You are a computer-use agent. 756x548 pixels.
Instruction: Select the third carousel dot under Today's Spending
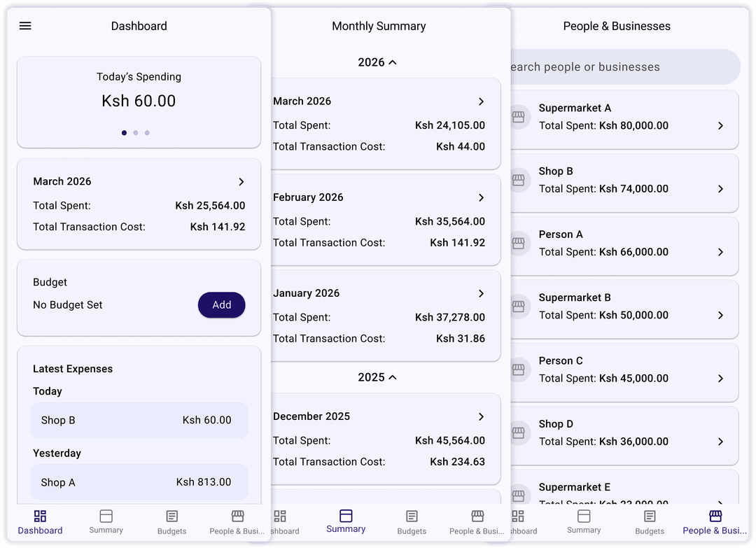(147, 132)
